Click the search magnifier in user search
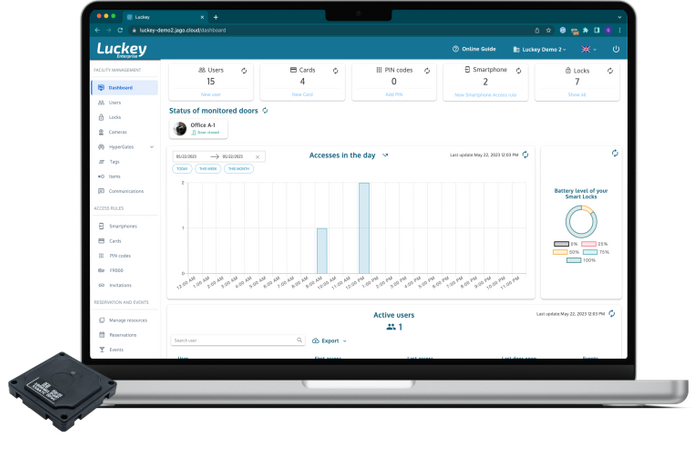This screenshot has width=700, height=452. (x=299, y=340)
